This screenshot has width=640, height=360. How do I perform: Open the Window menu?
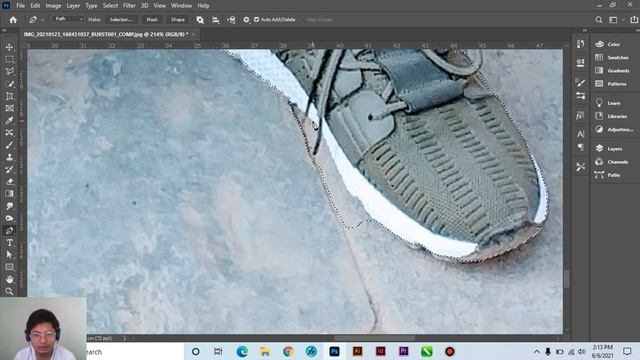click(x=181, y=6)
